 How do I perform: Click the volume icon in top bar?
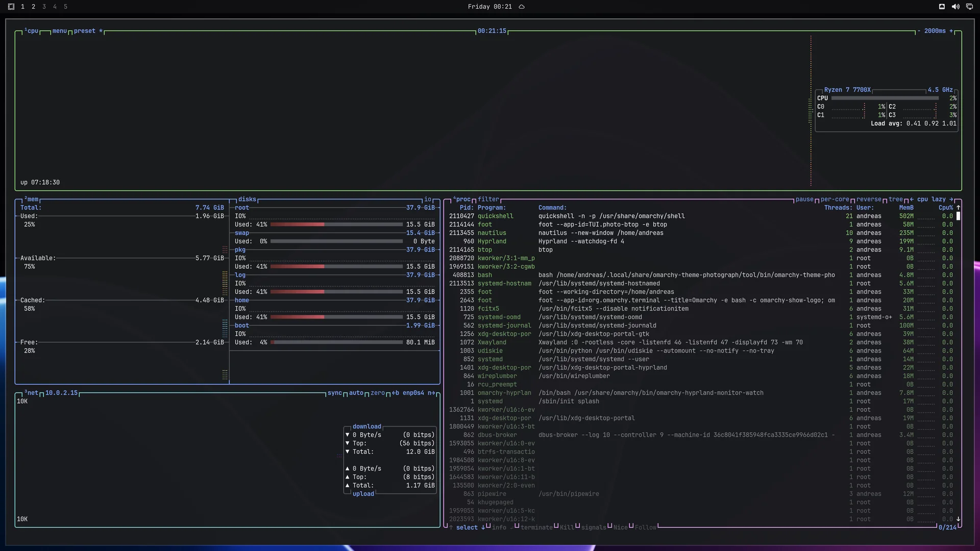955,7
